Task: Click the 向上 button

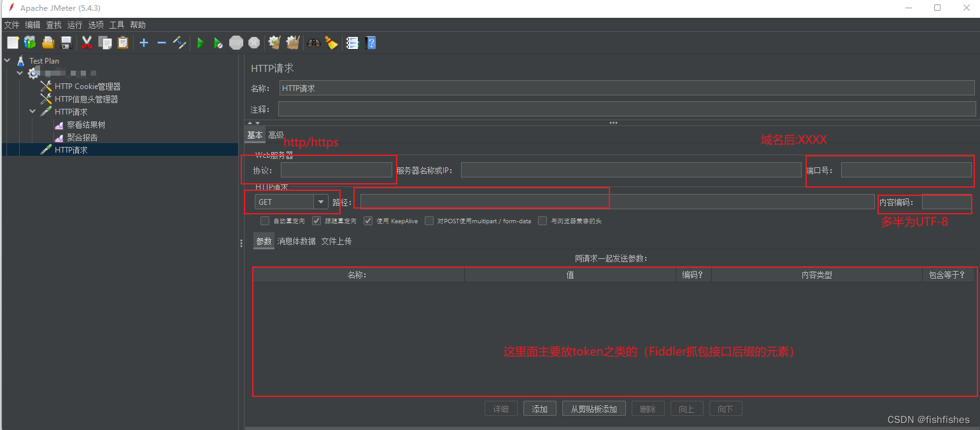Action: pos(687,409)
